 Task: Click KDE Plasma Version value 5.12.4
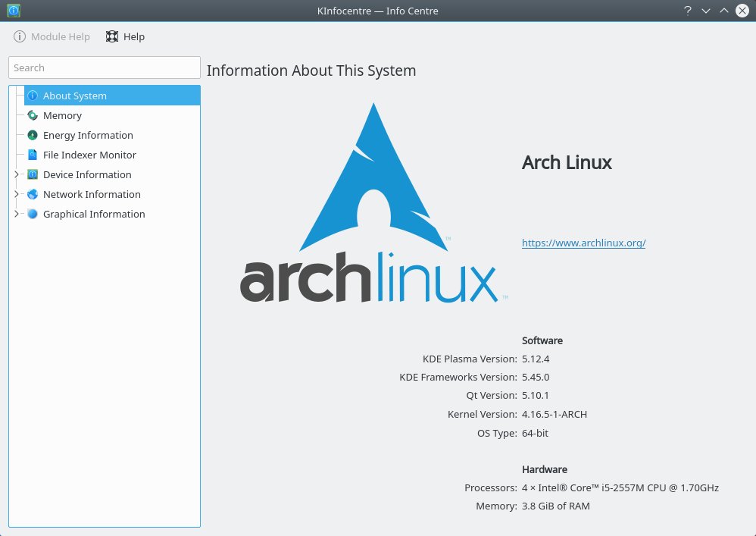(536, 359)
